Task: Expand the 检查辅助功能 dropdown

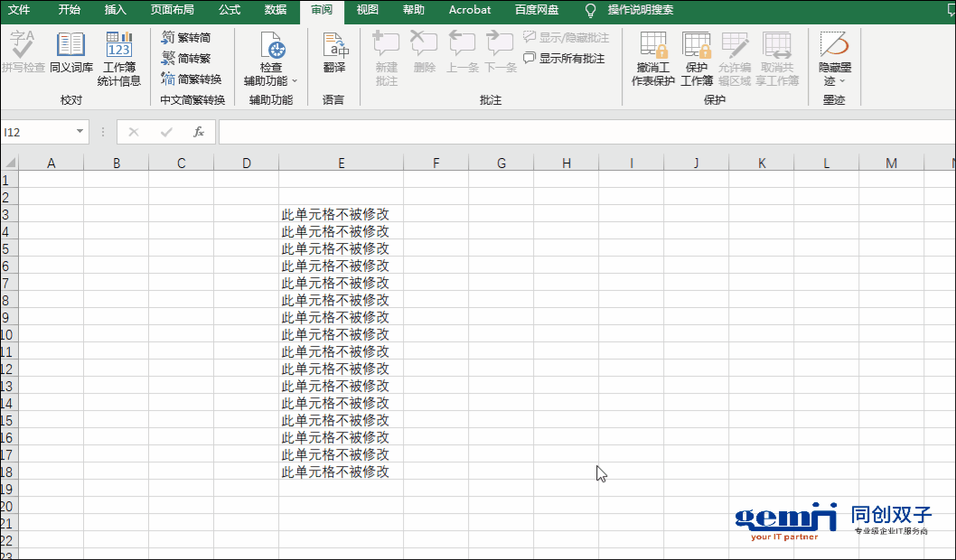Action: pos(271,81)
